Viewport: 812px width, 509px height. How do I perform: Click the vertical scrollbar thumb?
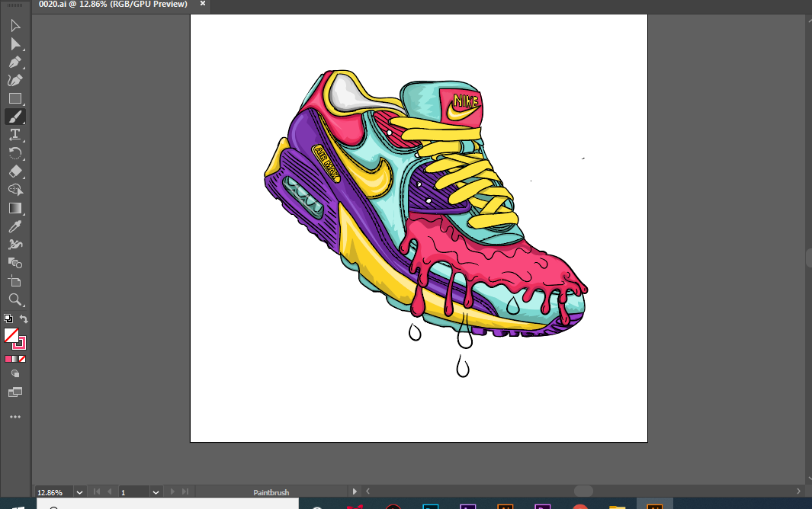click(x=808, y=258)
